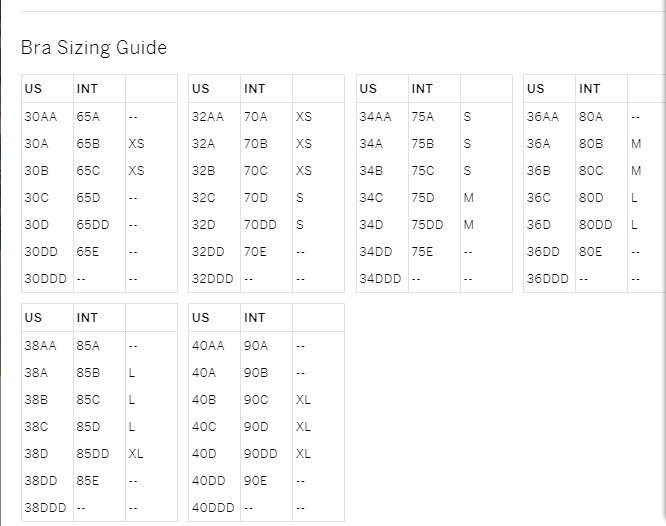Select the 40B size cell
The height and width of the screenshot is (526, 666).
coord(204,399)
